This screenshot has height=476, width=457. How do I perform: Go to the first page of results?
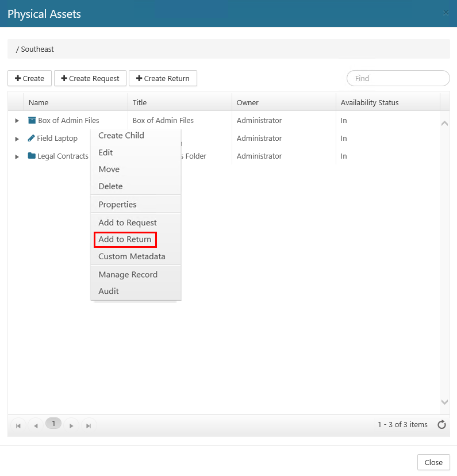click(x=18, y=425)
